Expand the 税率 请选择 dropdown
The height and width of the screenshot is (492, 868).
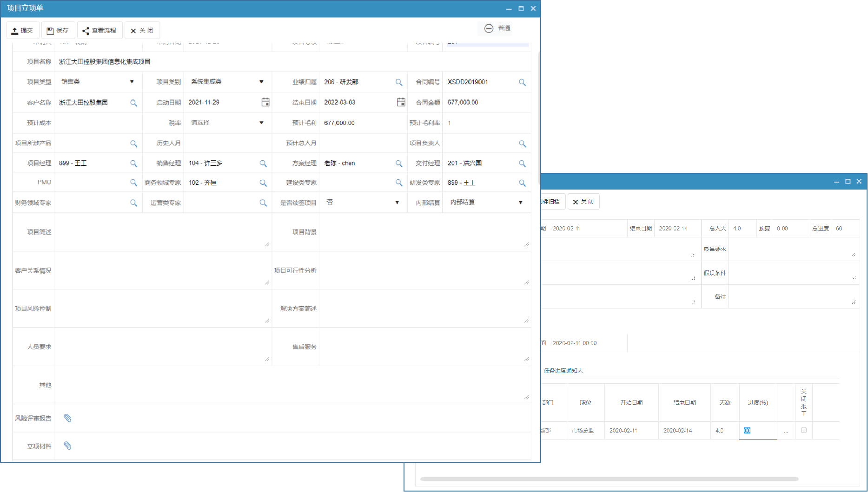click(261, 123)
